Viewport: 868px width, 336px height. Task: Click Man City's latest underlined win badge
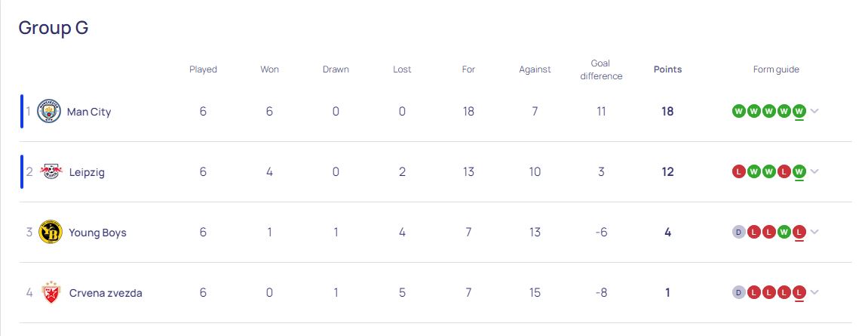coord(799,112)
